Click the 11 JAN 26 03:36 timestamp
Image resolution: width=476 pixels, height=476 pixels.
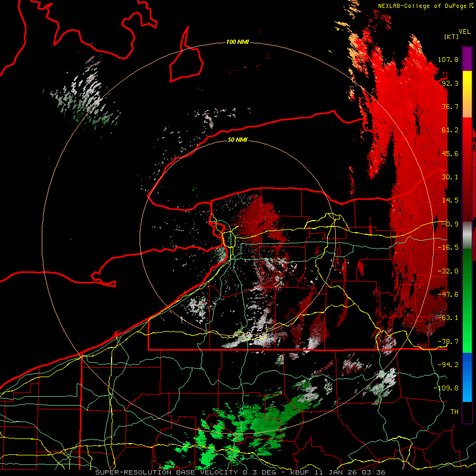pos(349,472)
